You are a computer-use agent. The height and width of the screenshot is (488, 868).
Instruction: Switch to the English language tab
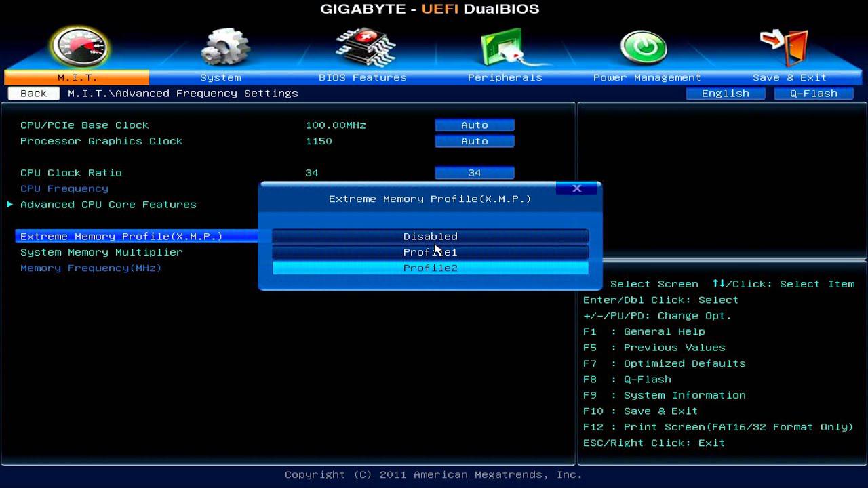click(725, 93)
